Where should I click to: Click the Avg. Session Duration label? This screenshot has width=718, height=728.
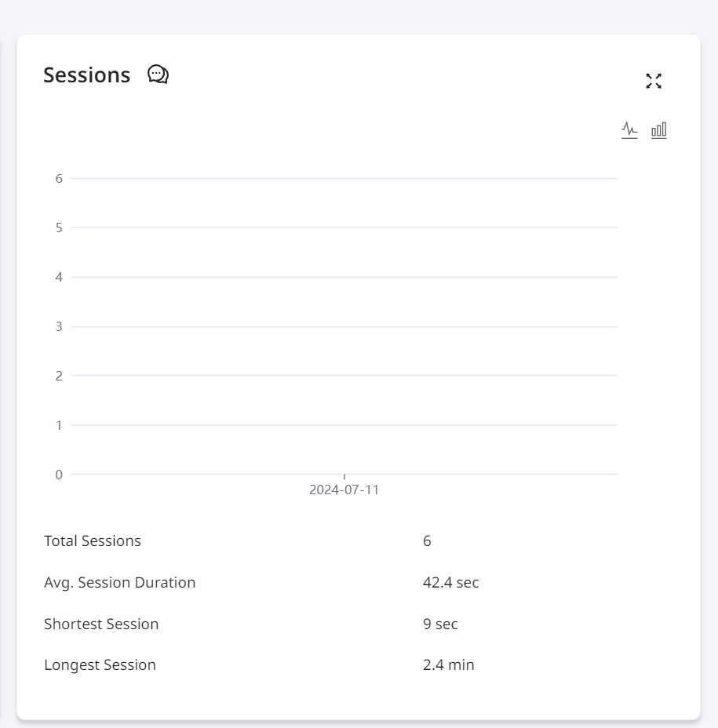pos(120,582)
